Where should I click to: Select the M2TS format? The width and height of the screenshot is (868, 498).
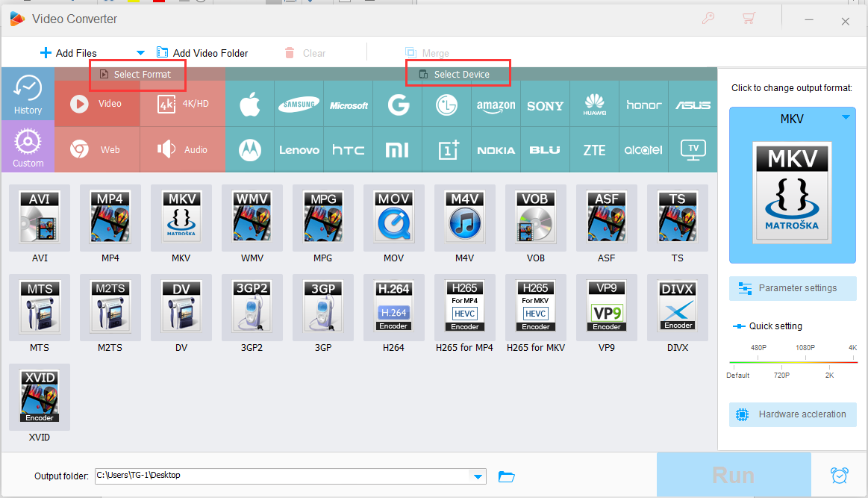click(x=110, y=308)
